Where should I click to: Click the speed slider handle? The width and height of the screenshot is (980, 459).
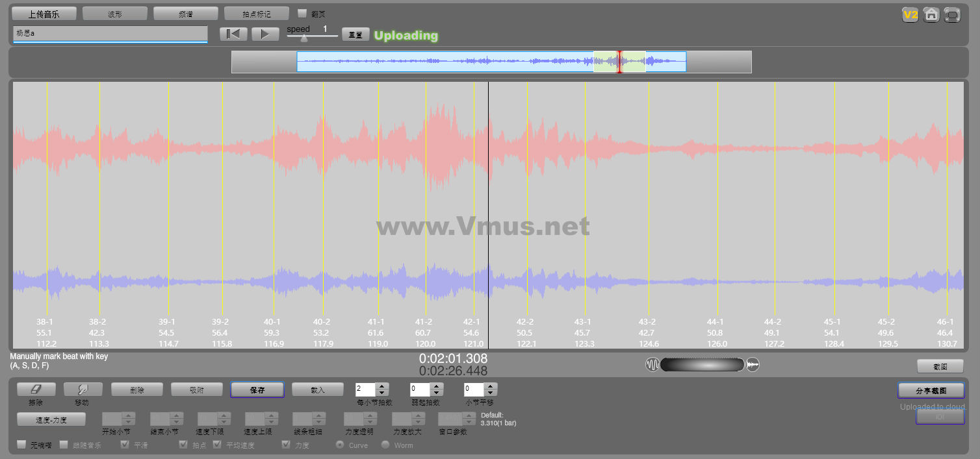coord(303,38)
